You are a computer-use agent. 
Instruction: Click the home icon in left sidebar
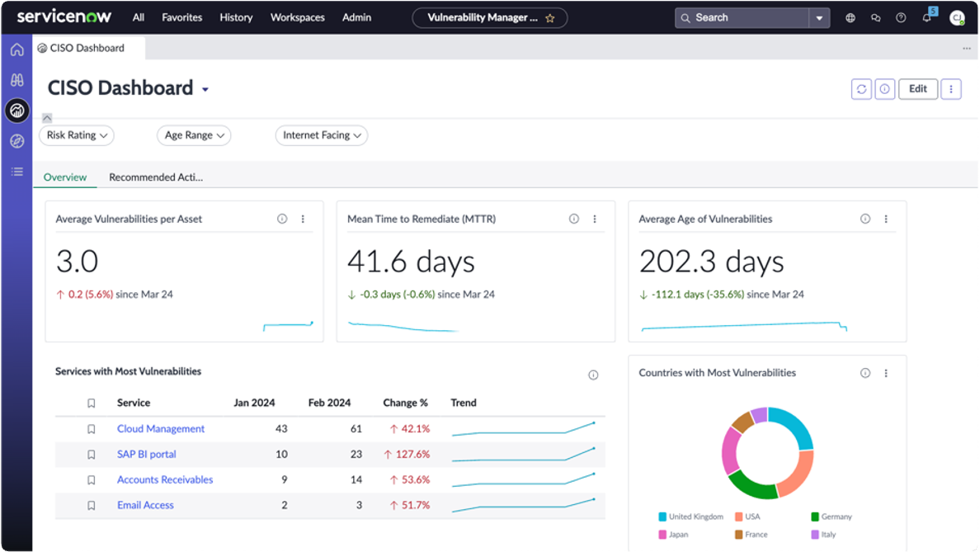(16, 50)
